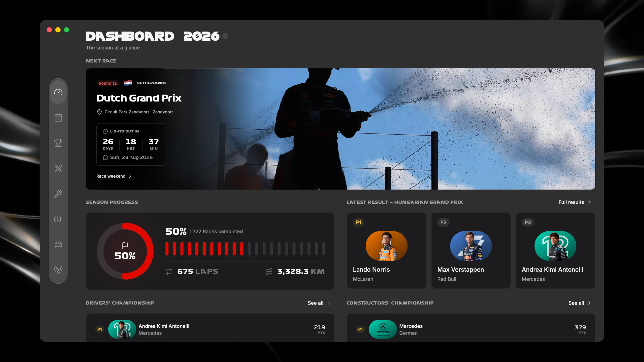Click the P3 badge on the Antonelli card
Screen dimensions: 644x362
click(528, 222)
